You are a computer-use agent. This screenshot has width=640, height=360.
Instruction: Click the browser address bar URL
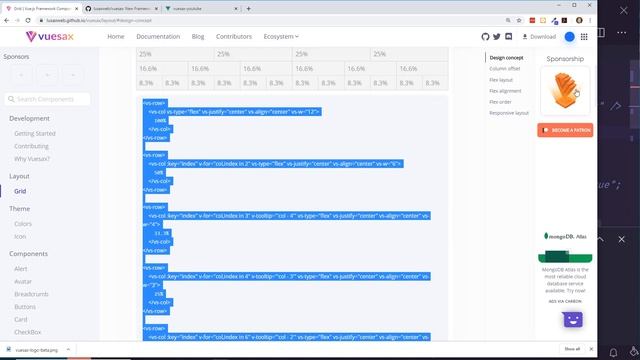pyautogui.click(x=99, y=20)
